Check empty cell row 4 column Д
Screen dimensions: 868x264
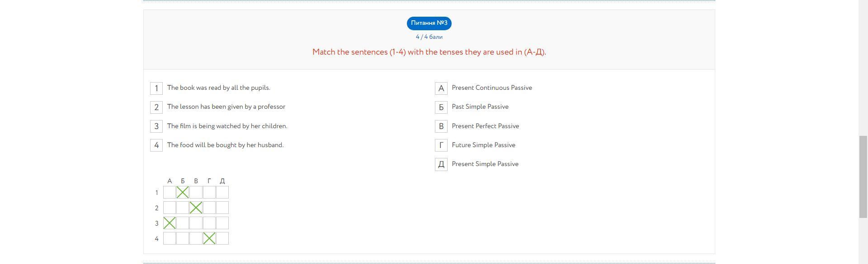point(222,238)
